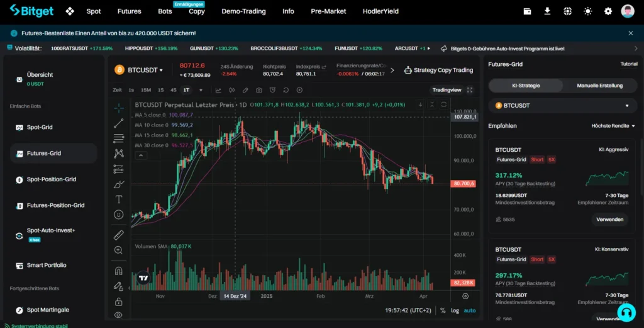Toggle stay-in-drawing-mode pencil lock
Screen dimensions: 644x328
click(118, 286)
